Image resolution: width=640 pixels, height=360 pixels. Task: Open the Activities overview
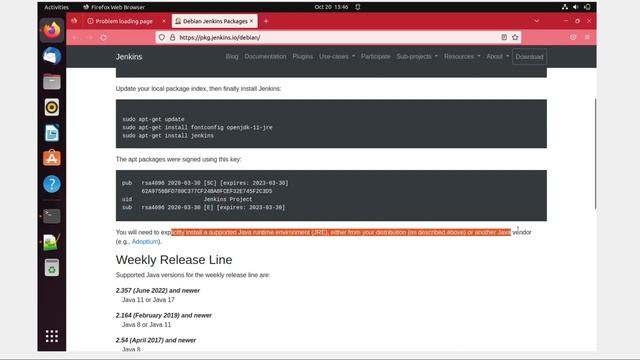[x=56, y=7]
